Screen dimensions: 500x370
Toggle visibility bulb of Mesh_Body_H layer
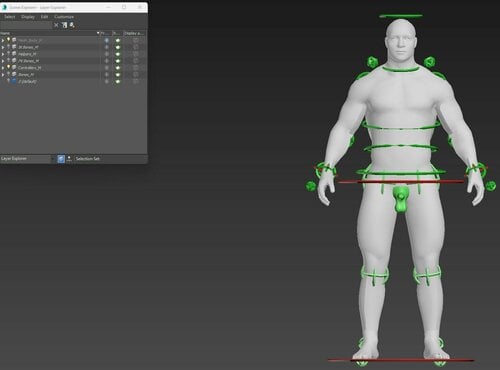9,40
